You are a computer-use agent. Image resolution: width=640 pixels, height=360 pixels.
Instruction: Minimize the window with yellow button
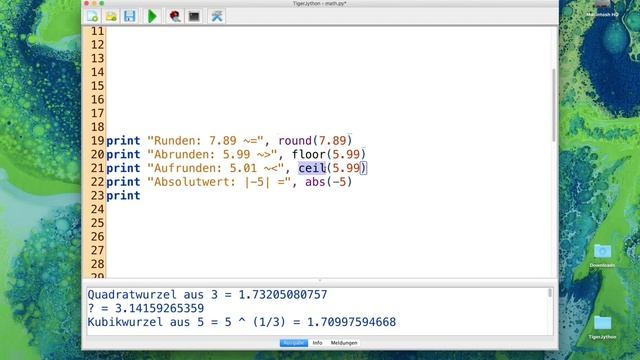94,3
